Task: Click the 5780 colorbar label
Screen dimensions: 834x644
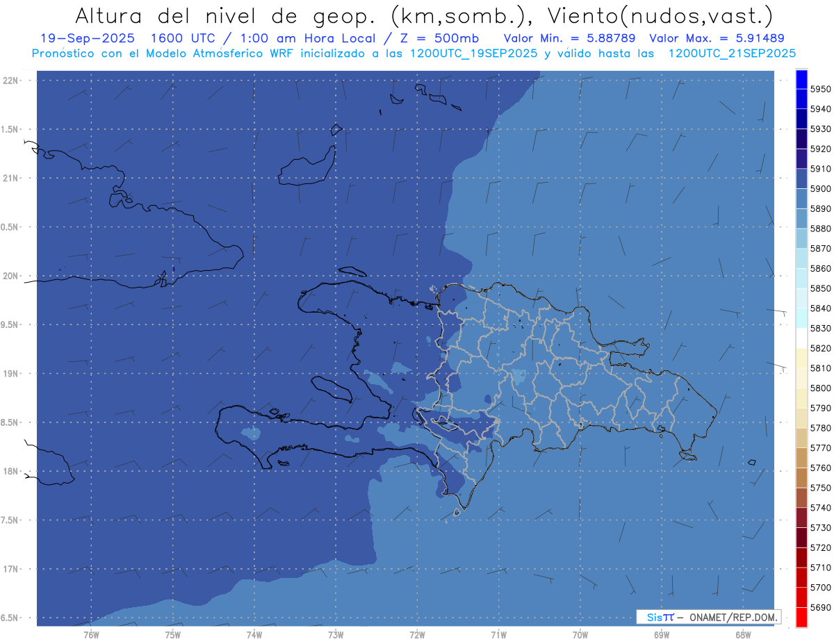Action: pos(820,428)
